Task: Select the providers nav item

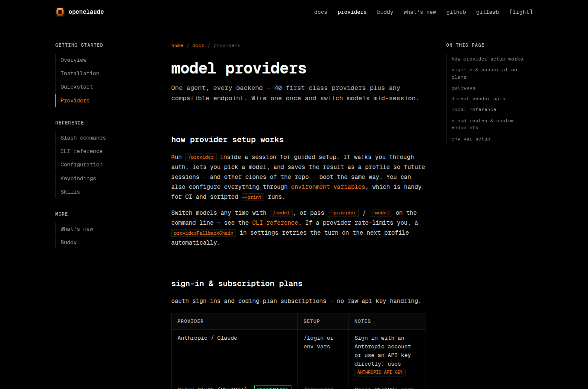Action: (x=352, y=12)
